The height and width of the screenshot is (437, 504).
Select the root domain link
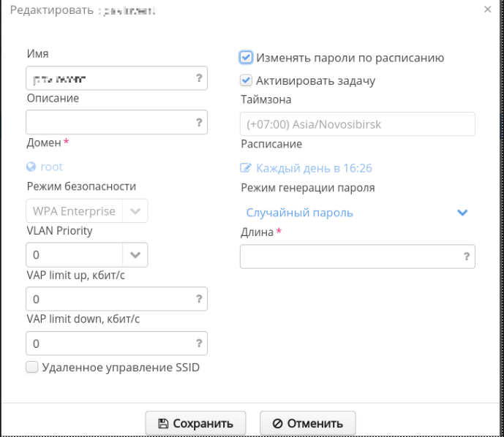(x=52, y=167)
